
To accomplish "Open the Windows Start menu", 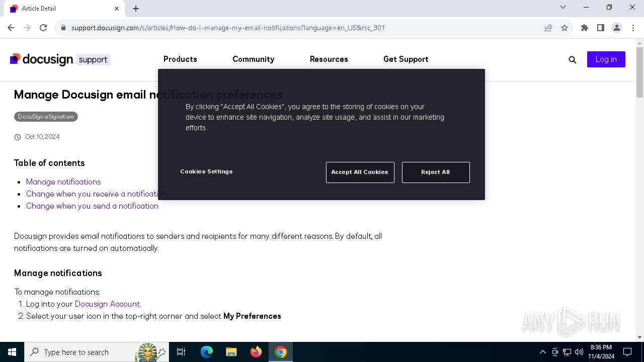I will (x=12, y=352).
